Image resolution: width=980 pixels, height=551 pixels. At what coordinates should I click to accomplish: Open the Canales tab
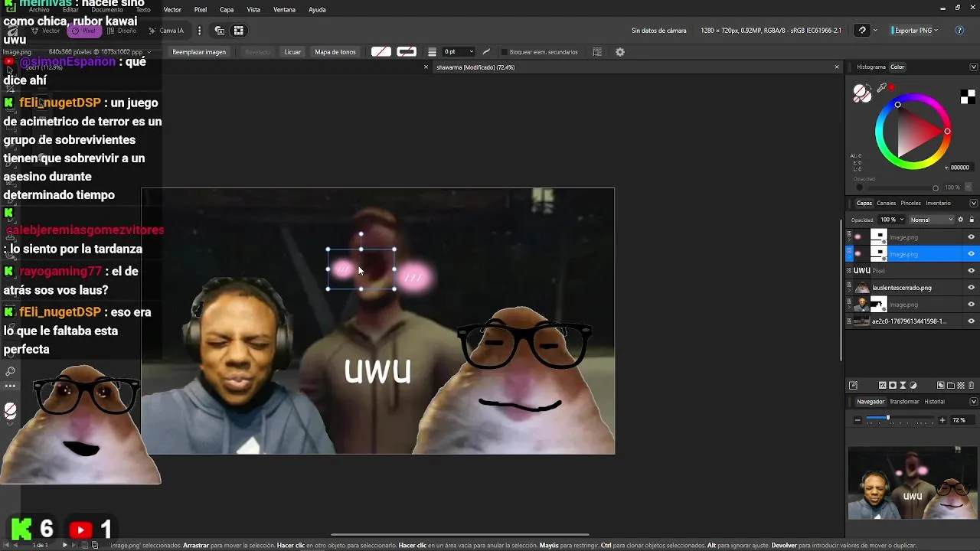click(886, 203)
